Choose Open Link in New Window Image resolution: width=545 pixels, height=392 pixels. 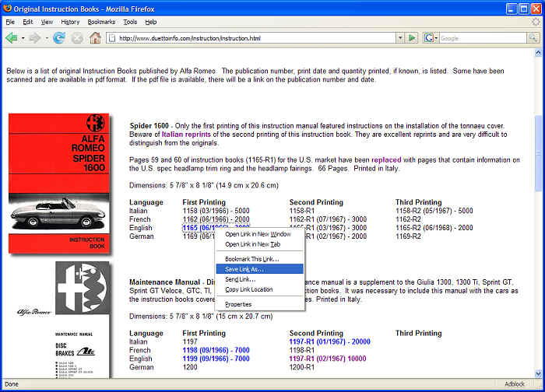tap(259, 234)
